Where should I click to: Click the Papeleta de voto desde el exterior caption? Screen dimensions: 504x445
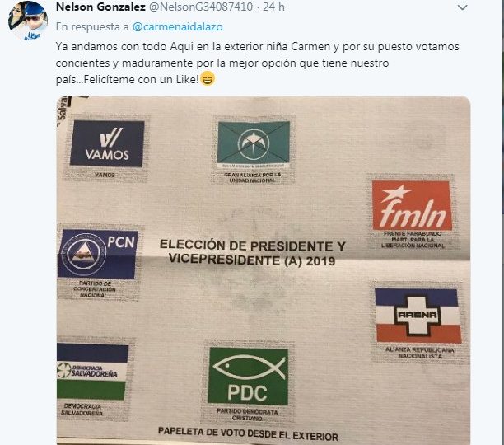click(248, 433)
